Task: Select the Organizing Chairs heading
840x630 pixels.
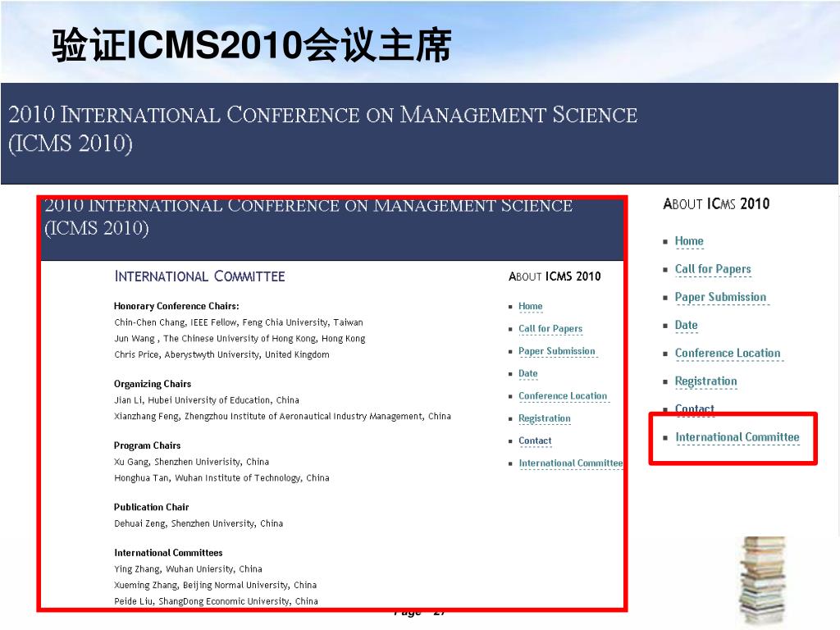Action: [152, 384]
